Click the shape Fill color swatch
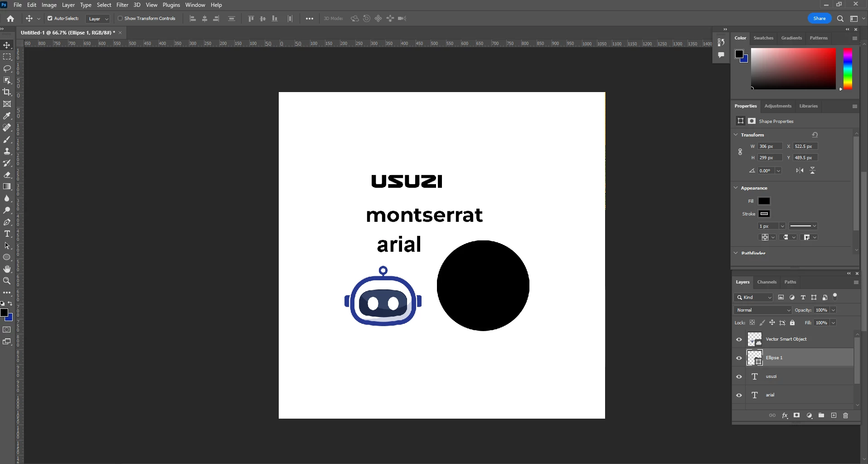This screenshot has height=464, width=868. point(764,201)
